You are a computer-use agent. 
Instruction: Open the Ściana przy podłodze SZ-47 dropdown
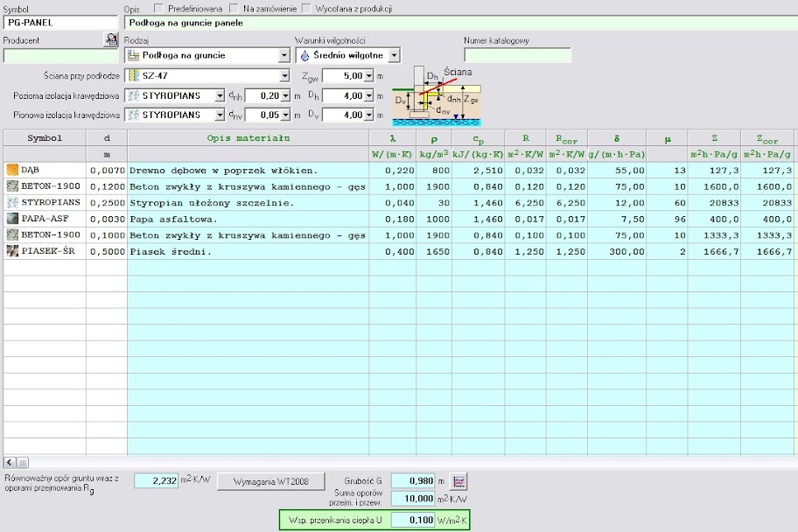coord(283,76)
